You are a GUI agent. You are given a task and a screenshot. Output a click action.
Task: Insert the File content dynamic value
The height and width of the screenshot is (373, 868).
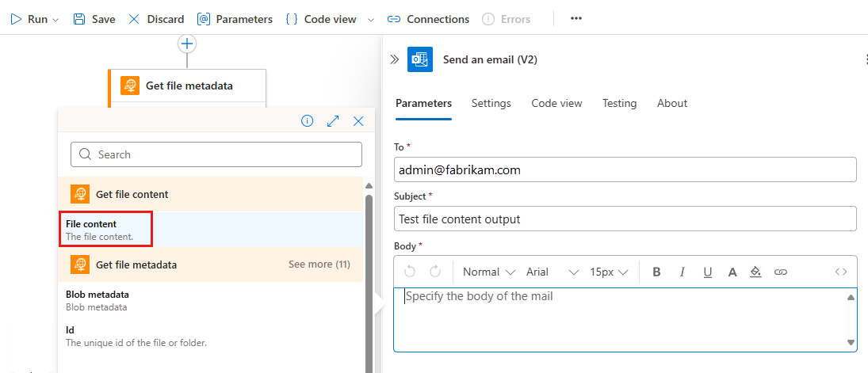tap(210, 230)
